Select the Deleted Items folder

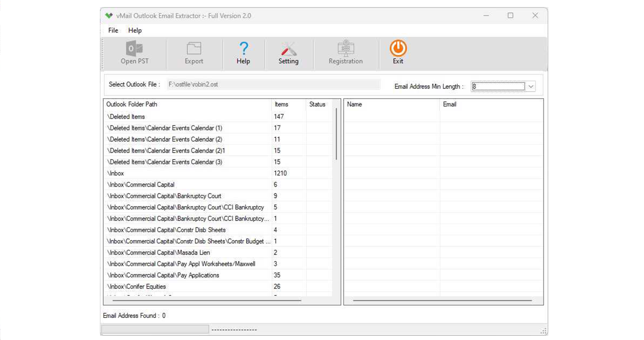tap(126, 116)
